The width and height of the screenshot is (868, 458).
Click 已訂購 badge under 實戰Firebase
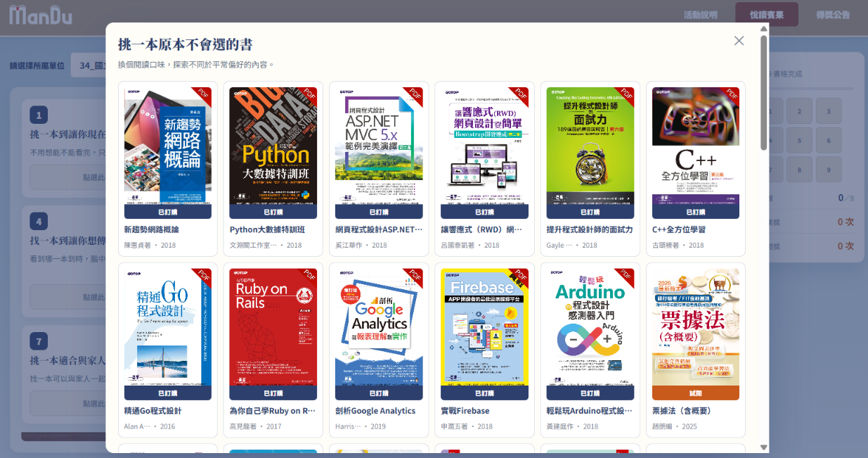484,393
